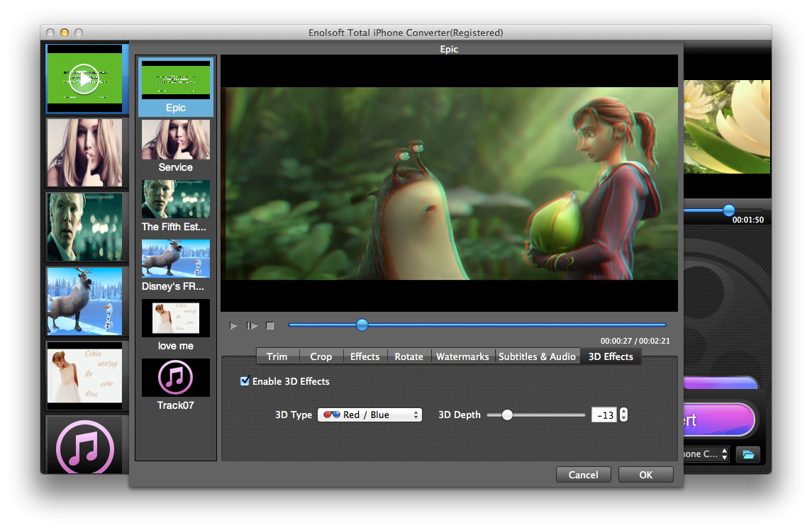Open the Effects tab
This screenshot has width=812, height=530.
click(x=365, y=356)
